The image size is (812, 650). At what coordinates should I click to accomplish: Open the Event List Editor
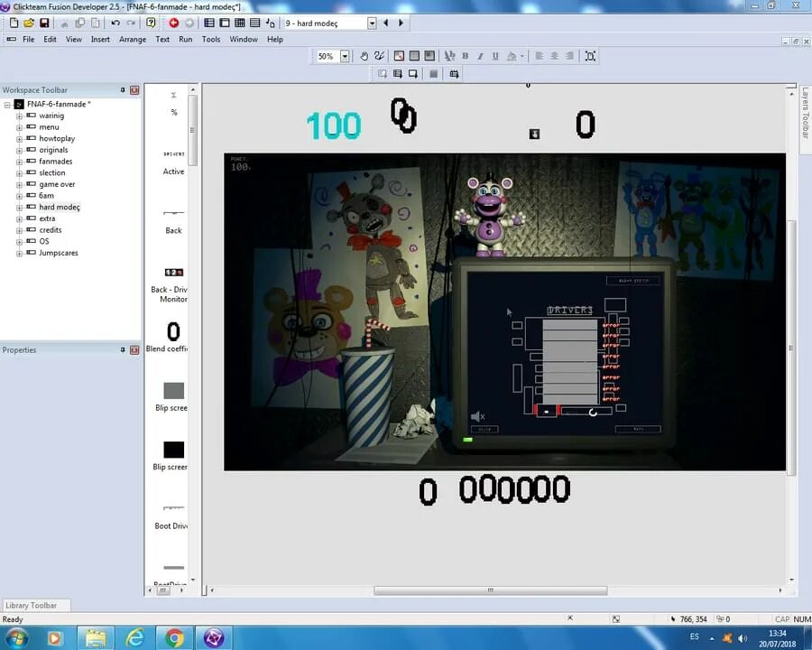pyautogui.click(x=254, y=23)
